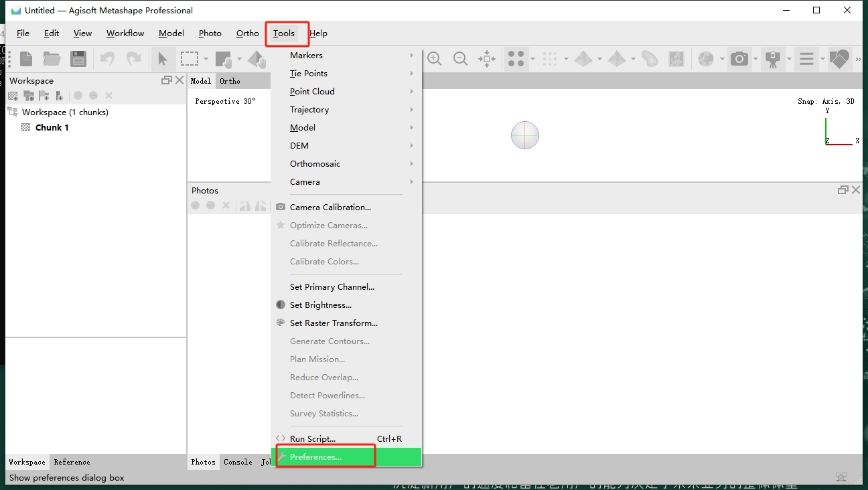Screen dimensions: 868x490
Task: Toggle the Show Laser Scans tripod icon
Action: click(773, 59)
